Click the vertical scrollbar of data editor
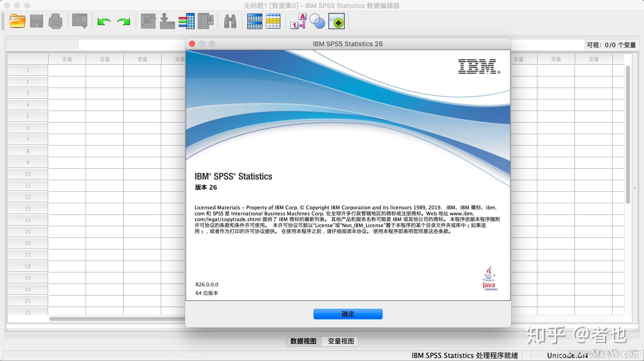644x361 pixels. tap(628, 135)
